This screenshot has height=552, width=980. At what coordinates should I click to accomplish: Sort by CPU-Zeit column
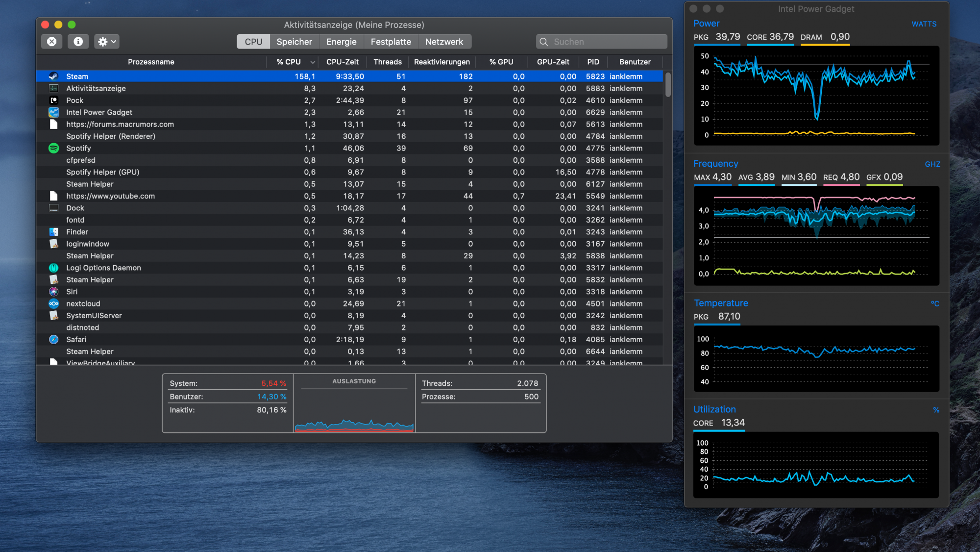click(343, 62)
